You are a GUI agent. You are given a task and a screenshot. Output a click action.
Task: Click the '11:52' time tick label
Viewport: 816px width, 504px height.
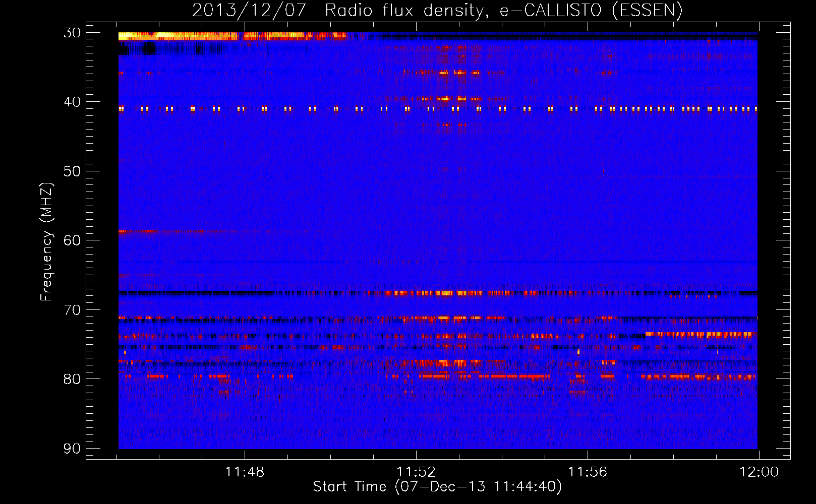tap(416, 472)
